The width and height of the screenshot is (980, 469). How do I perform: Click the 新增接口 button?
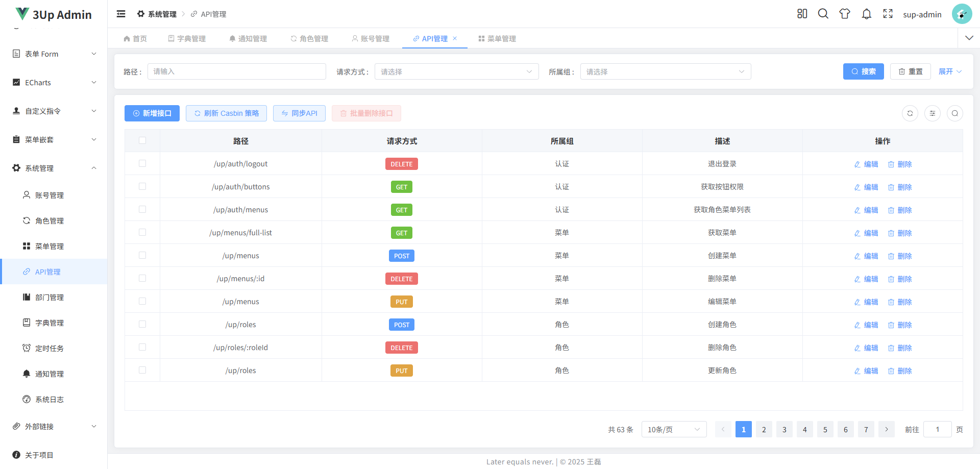(152, 113)
